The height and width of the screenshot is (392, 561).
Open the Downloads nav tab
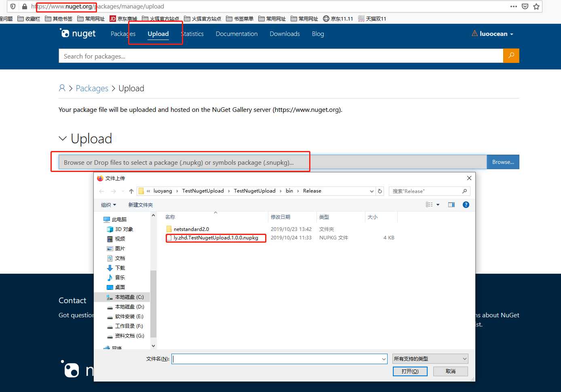click(285, 34)
